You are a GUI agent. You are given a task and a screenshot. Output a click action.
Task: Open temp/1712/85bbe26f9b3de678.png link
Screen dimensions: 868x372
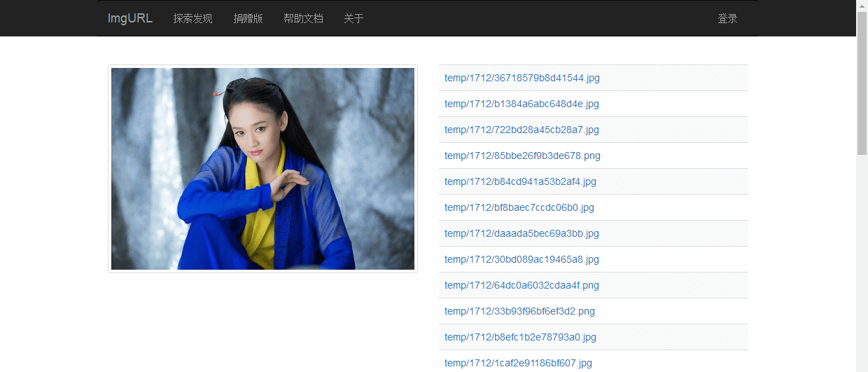[x=522, y=156]
